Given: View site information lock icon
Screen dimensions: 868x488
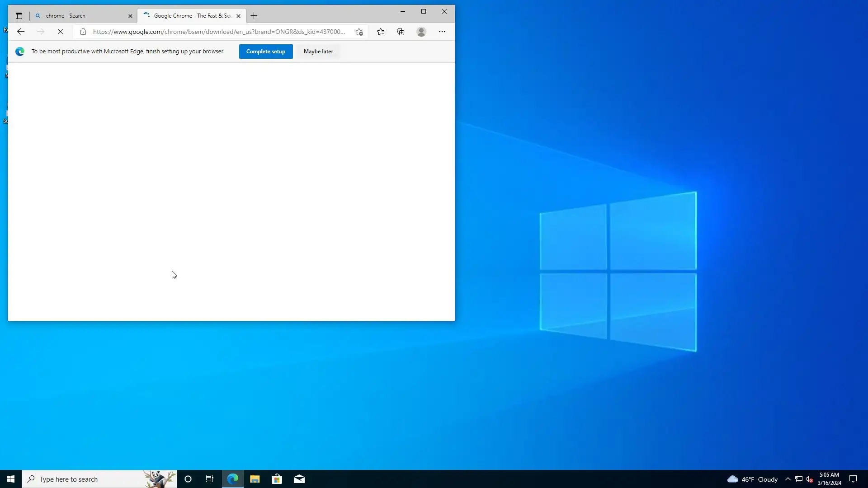Looking at the screenshot, I should 83,32.
